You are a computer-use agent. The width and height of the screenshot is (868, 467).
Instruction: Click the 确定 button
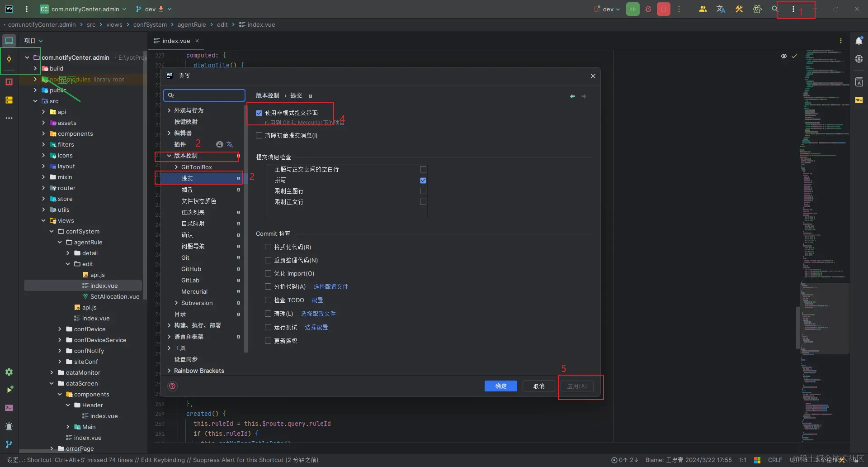(501, 386)
